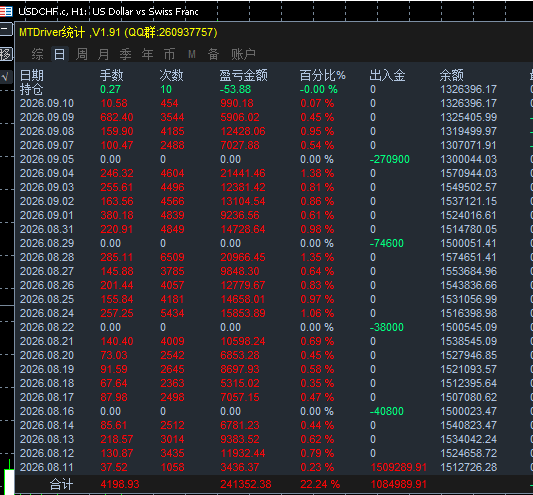Toggle the √ checkmark box

6,77
